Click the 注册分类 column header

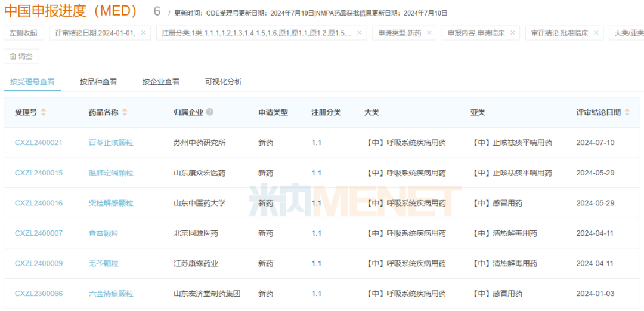(x=326, y=112)
